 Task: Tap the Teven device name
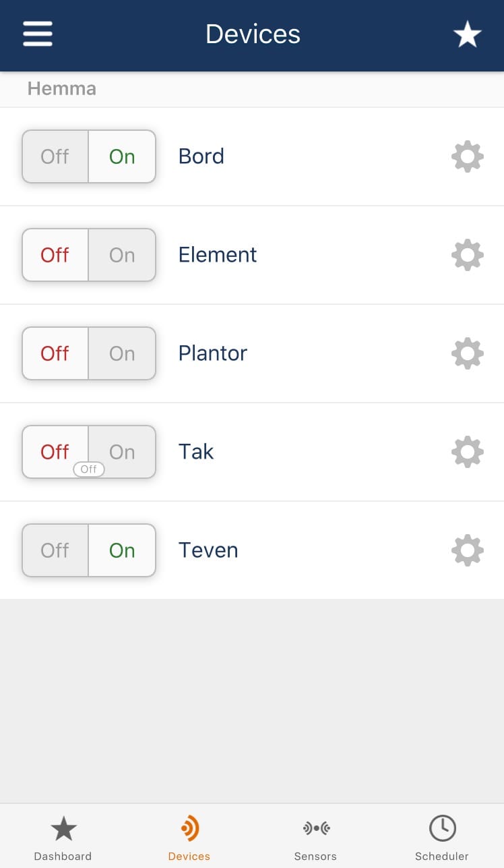pos(208,550)
